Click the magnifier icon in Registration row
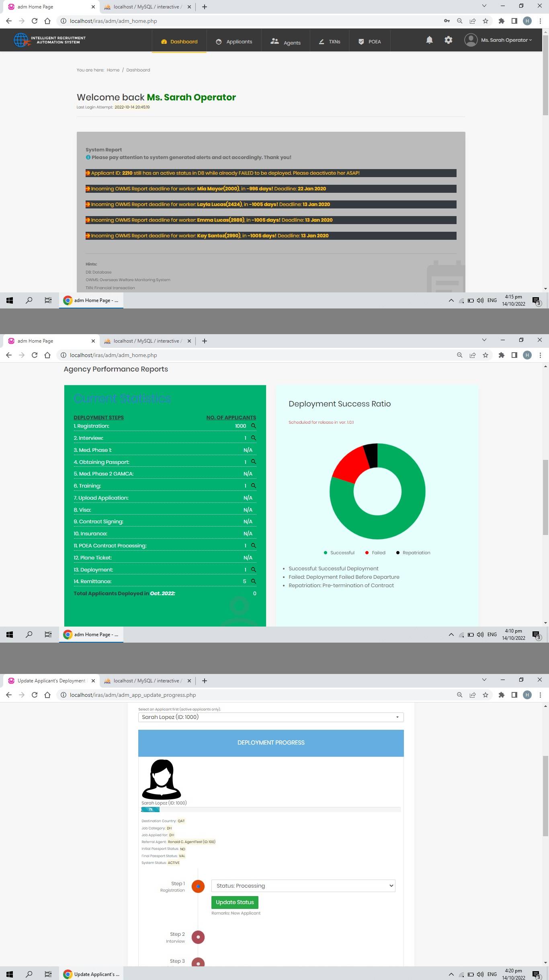This screenshot has height=980, width=549. (254, 426)
